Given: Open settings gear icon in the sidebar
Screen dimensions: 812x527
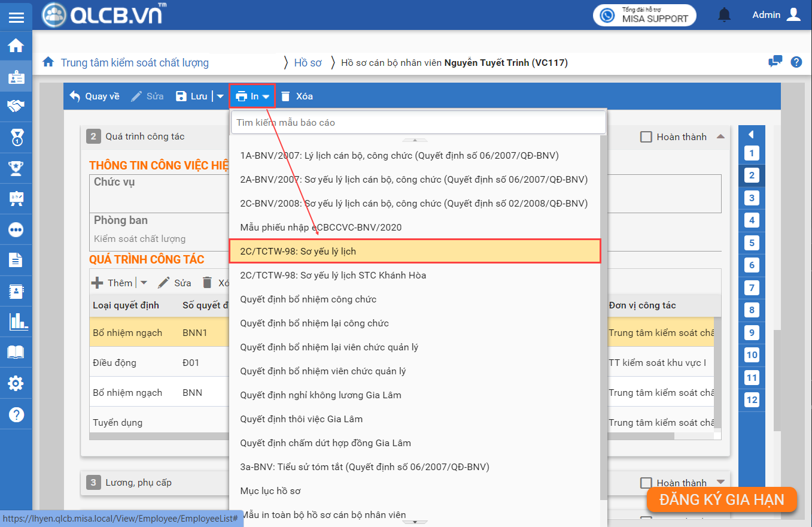Looking at the screenshot, I should pyautogui.click(x=16, y=383).
